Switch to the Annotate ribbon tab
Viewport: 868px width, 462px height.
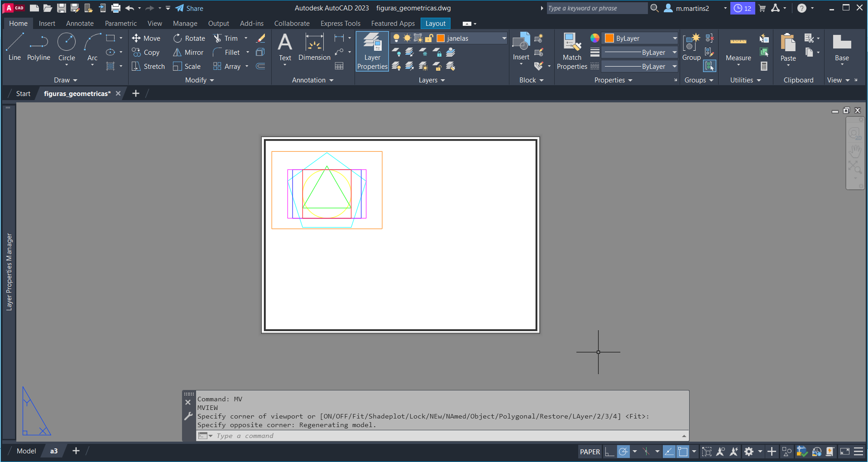point(80,24)
